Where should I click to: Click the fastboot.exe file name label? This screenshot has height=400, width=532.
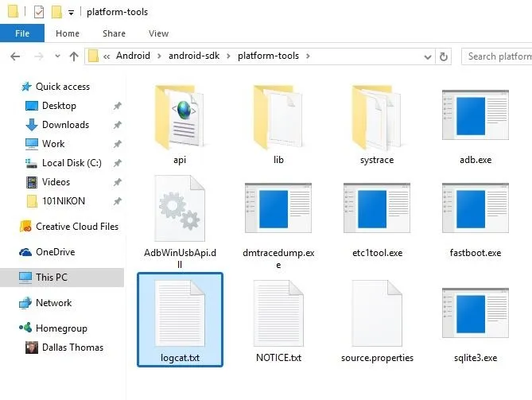point(476,253)
